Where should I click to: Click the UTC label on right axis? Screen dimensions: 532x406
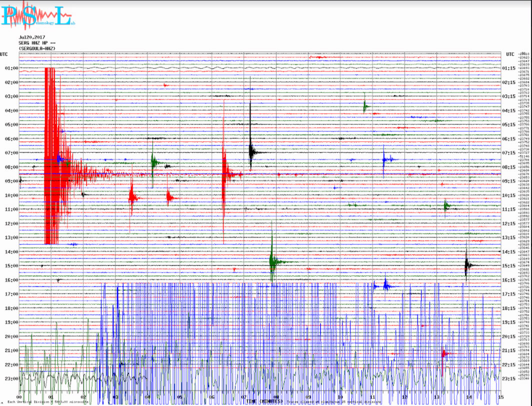tap(509, 54)
